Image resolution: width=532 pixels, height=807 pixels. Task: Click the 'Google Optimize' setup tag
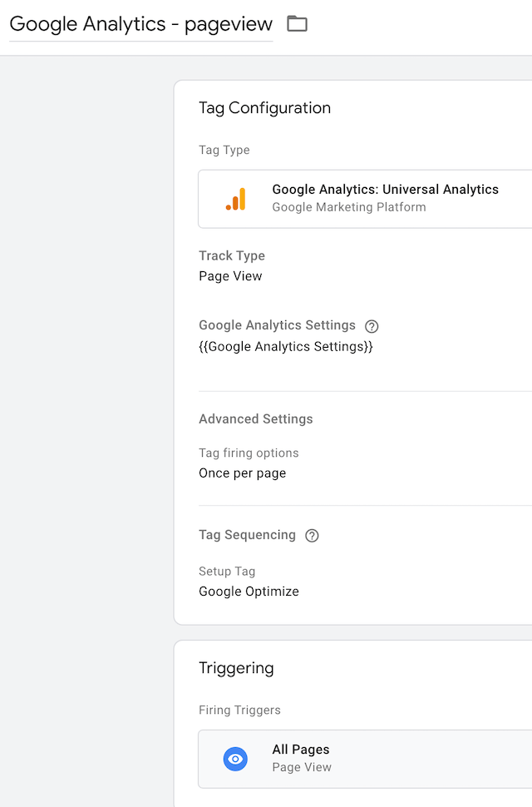coord(249,592)
